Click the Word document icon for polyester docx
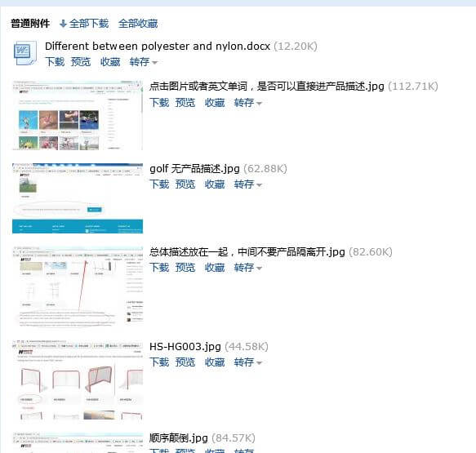 point(25,53)
